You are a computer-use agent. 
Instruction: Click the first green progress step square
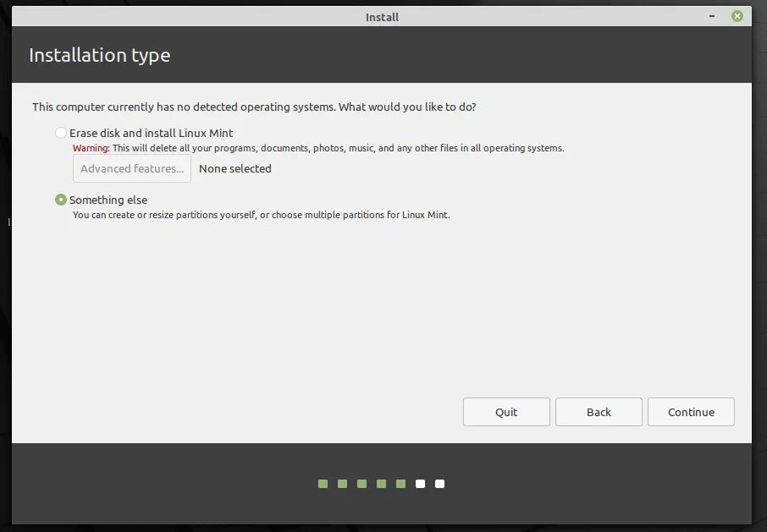click(x=323, y=483)
